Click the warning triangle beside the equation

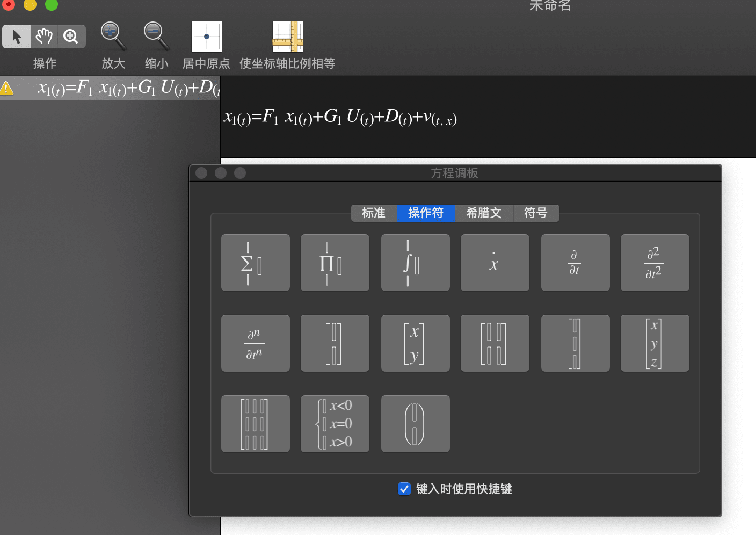tap(9, 88)
